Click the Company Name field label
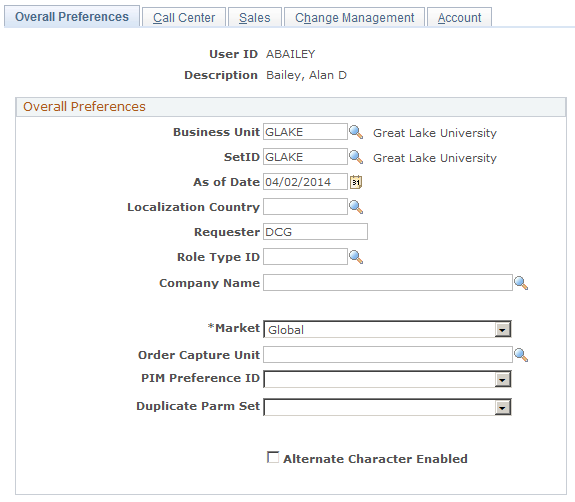Screen dimensions: 575x502 click(x=209, y=283)
